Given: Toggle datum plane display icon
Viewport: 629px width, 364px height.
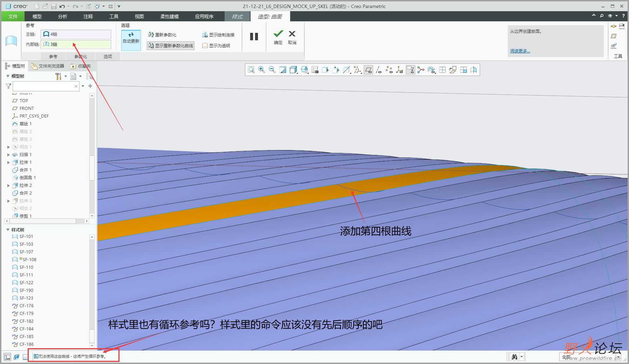Looking at the screenshot, I should [x=368, y=70].
